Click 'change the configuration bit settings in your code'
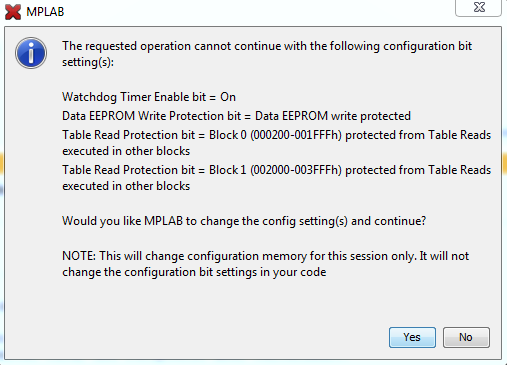The width and height of the screenshot is (507, 365). pyautogui.click(x=194, y=272)
